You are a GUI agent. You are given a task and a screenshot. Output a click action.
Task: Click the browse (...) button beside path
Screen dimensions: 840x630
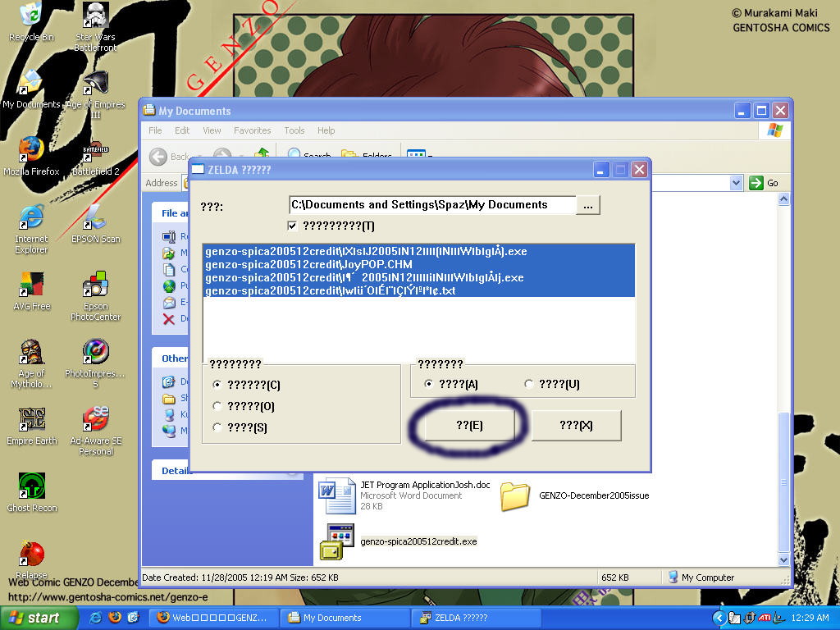click(588, 205)
